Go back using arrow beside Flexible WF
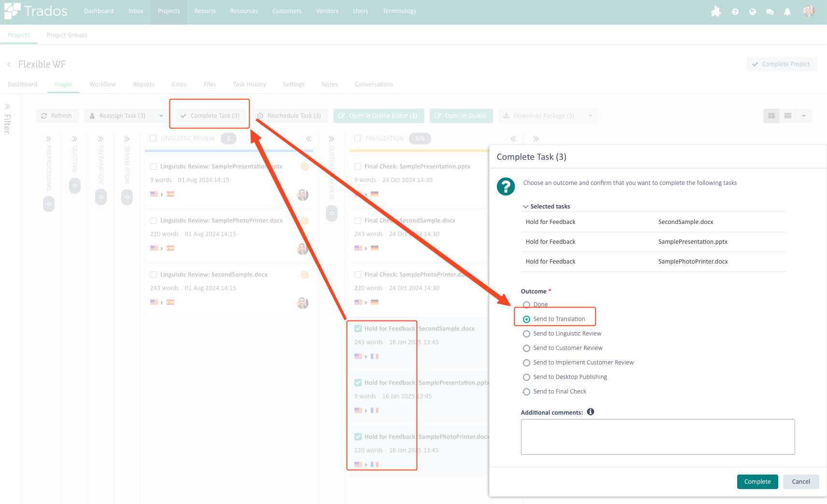Screen dimensions: 827x504 pyautogui.click(x=9, y=65)
